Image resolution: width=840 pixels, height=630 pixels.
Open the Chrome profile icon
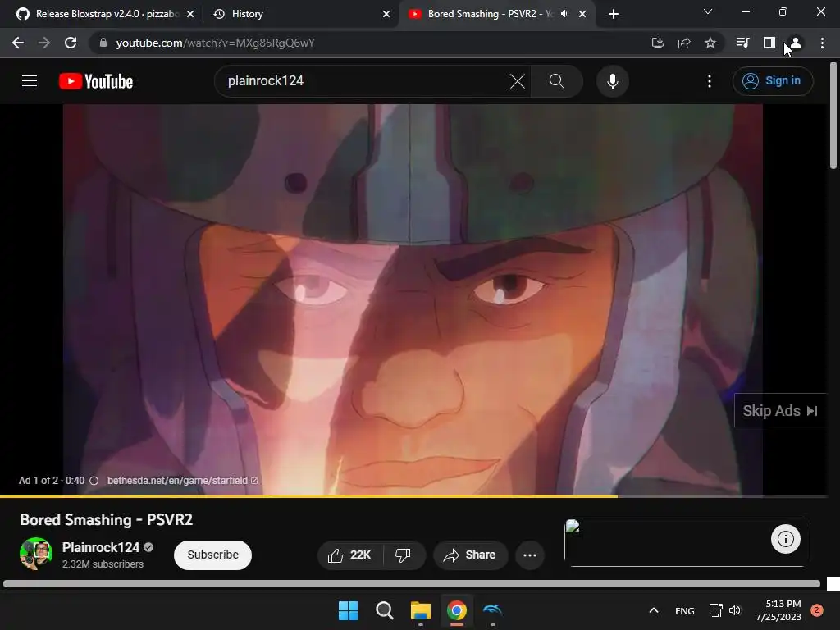[x=796, y=43]
